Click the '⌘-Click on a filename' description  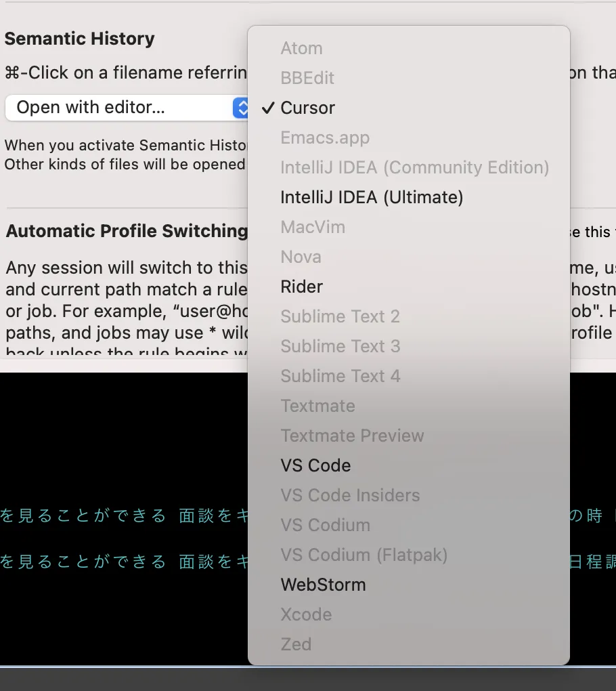click(126, 72)
